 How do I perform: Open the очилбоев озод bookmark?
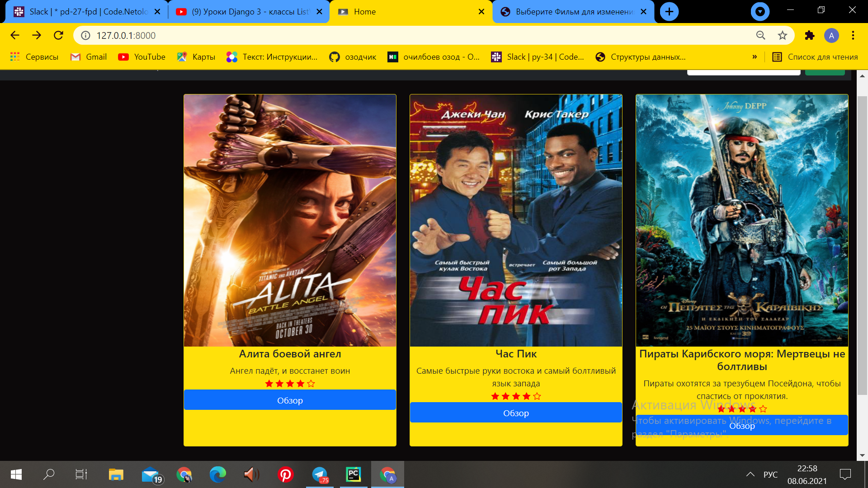pos(434,57)
